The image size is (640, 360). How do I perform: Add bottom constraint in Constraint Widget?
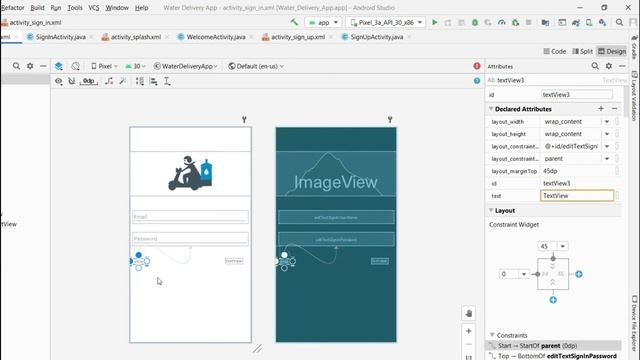(x=553, y=300)
